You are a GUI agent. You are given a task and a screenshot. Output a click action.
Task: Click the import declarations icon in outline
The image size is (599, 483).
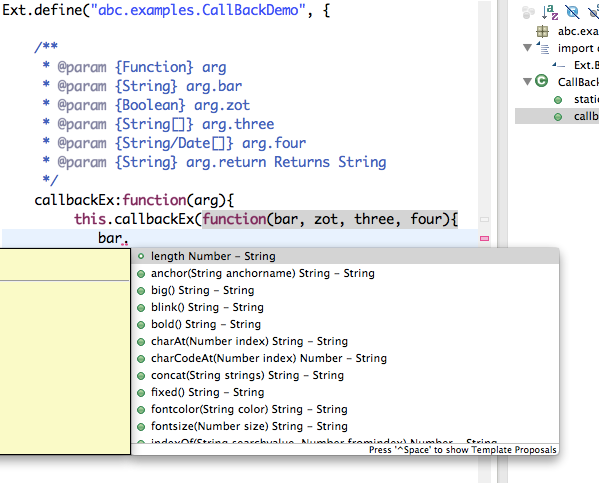[543, 48]
